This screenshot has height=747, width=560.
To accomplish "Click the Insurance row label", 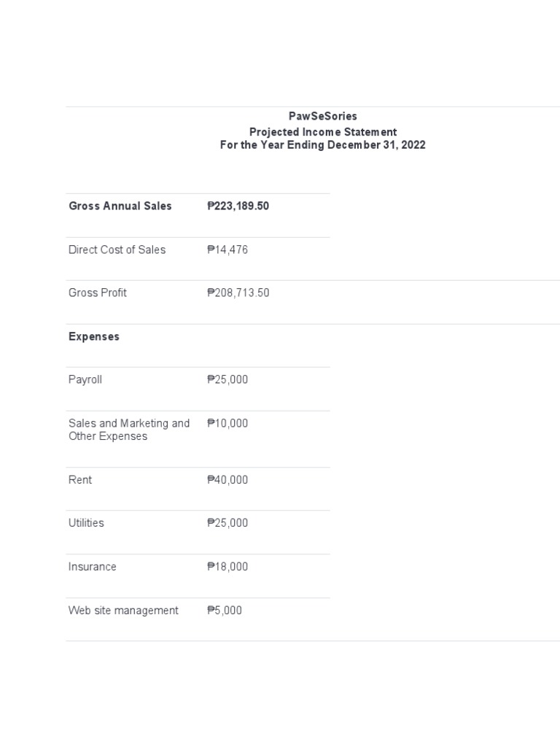I will coord(92,567).
